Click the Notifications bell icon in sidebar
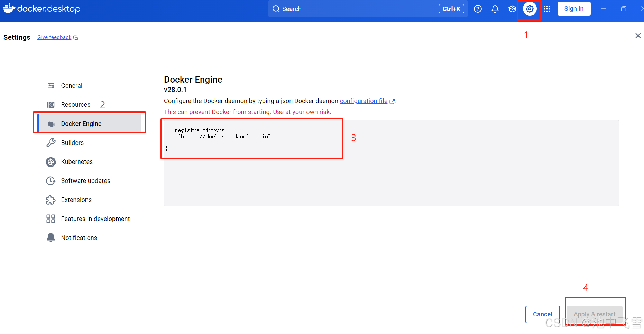 coord(51,238)
